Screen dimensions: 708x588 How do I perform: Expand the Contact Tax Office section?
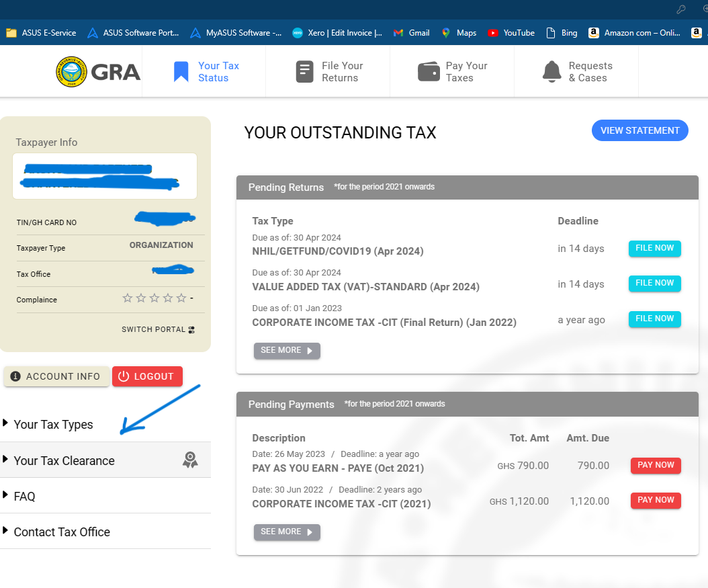click(61, 532)
